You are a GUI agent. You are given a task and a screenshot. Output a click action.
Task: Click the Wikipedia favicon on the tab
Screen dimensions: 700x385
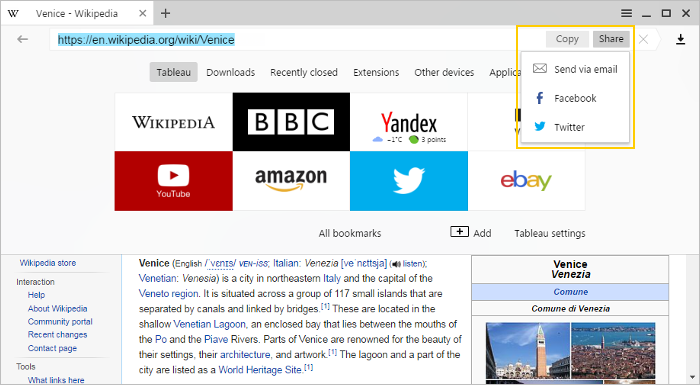click(x=13, y=13)
